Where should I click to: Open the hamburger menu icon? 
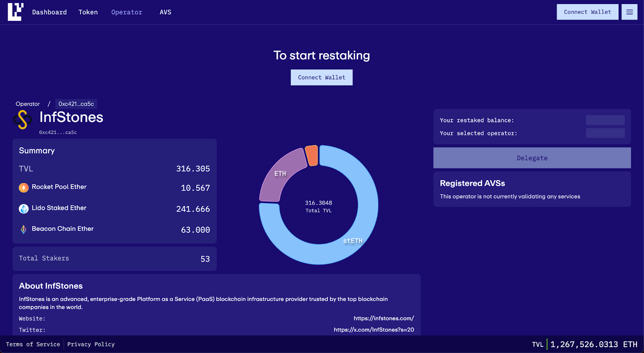(x=630, y=12)
